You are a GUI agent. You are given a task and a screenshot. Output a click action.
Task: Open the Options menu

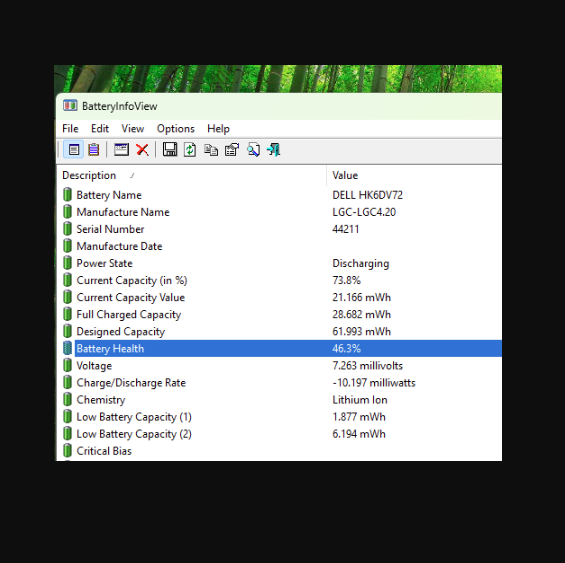pos(175,129)
